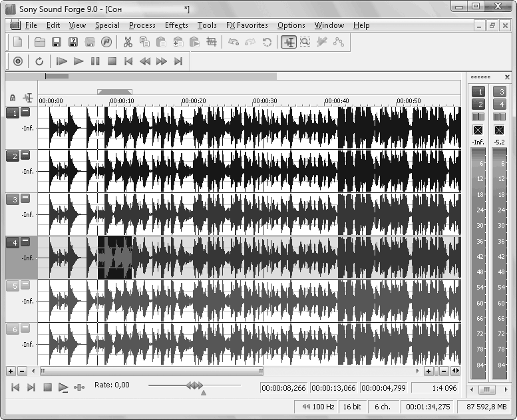The image size is (517, 420).
Task: Create a new file with blank page icon
Action: (x=18, y=42)
